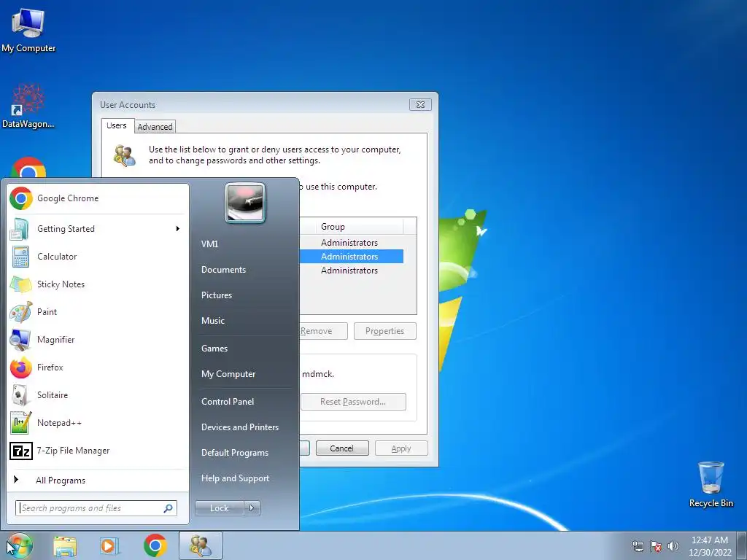
Task: Click the search magnifier icon
Action: tap(168, 508)
